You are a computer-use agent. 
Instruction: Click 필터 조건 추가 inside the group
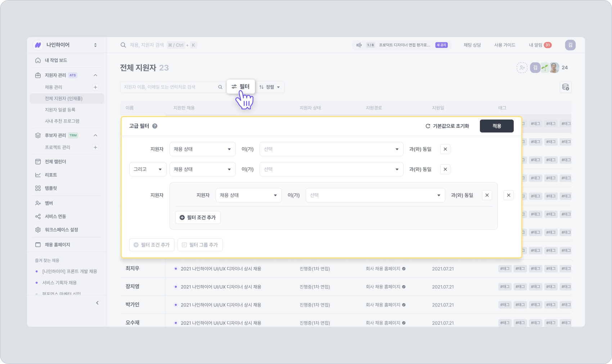pyautogui.click(x=198, y=217)
